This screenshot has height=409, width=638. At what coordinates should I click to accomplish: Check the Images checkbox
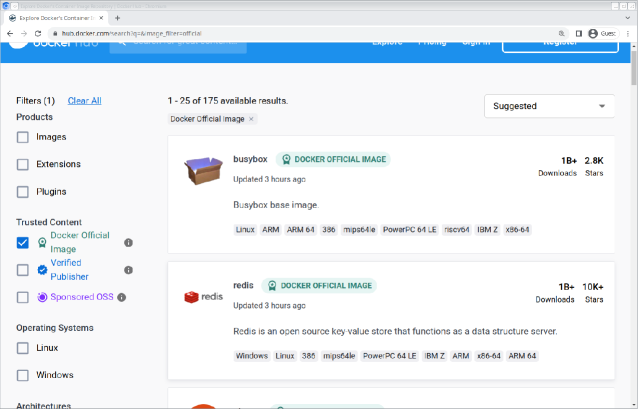click(23, 137)
